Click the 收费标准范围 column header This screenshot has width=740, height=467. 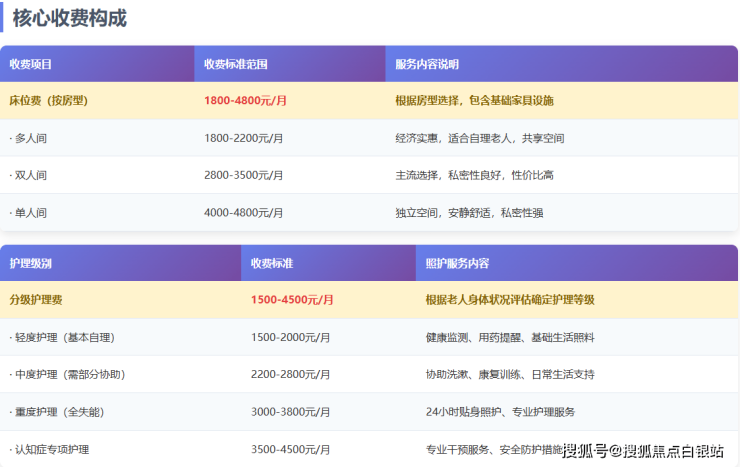coord(235,64)
